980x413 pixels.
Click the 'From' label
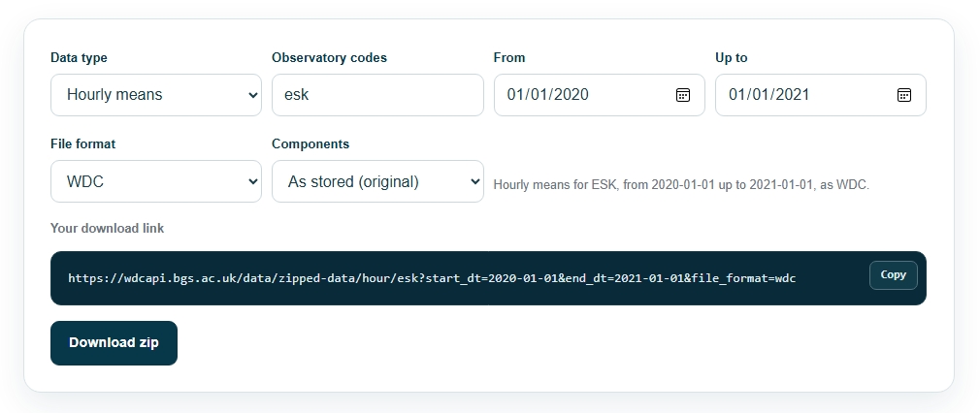point(509,57)
